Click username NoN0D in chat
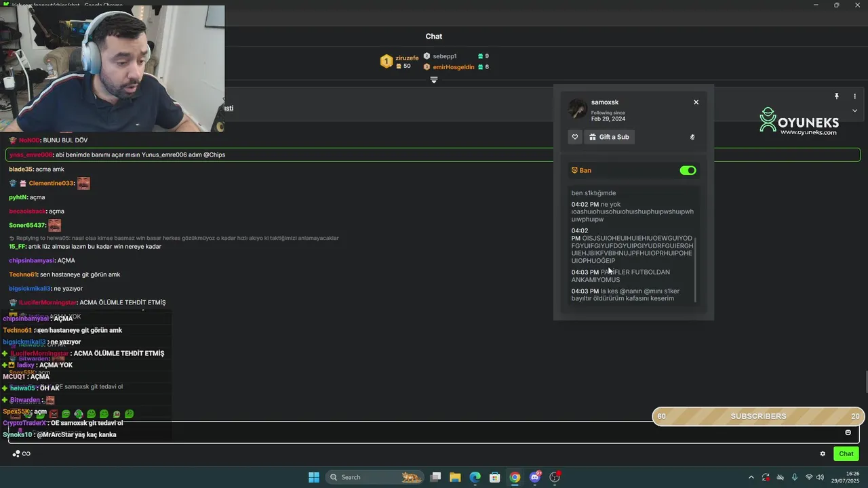Viewport: 868px width, 488px height. [x=29, y=140]
